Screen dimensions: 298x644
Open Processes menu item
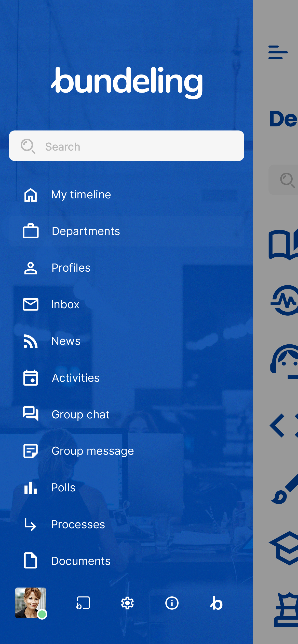(x=126, y=524)
